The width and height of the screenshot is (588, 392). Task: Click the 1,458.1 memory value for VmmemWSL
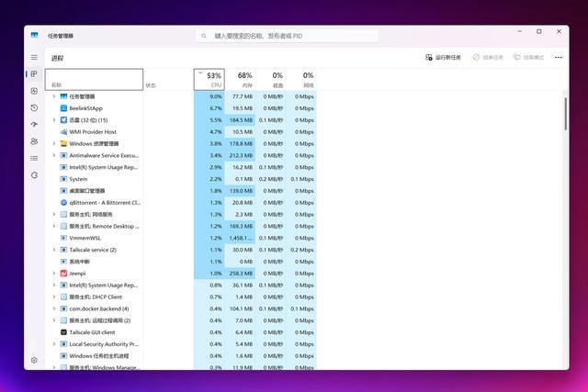coord(241,238)
